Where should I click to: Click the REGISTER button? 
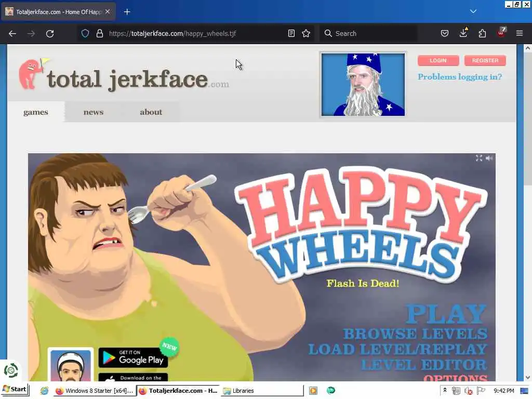[485, 60]
